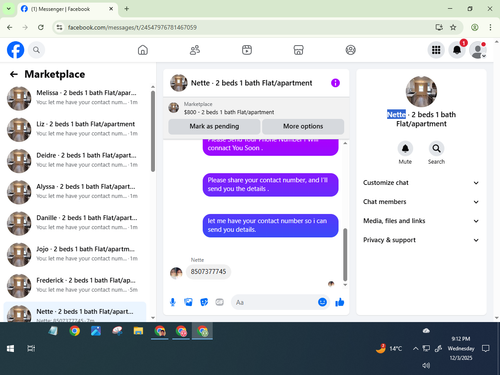Open a new browser tab with plus
This screenshot has width=500, height=375.
coord(127,9)
